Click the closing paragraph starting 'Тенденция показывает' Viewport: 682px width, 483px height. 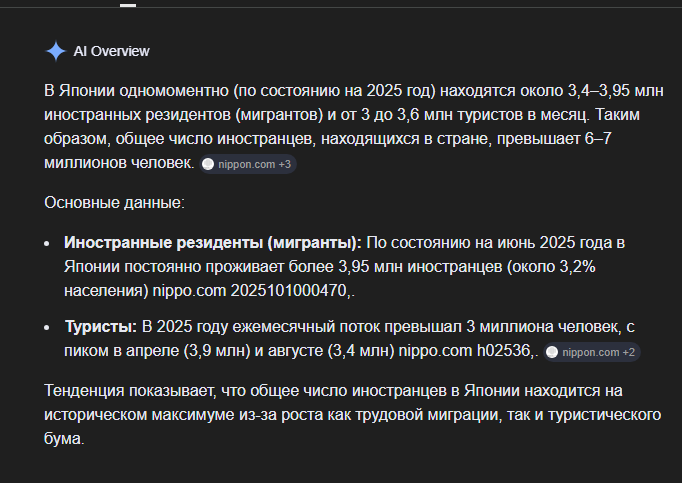[x=352, y=414]
